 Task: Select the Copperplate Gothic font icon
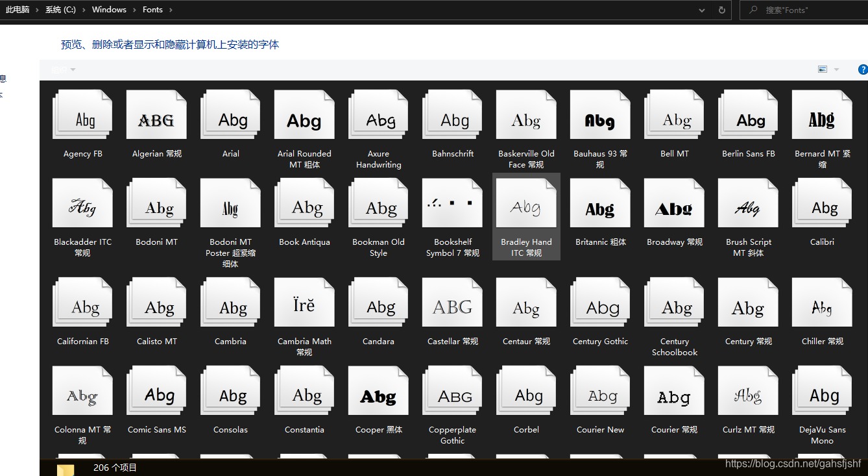point(452,391)
